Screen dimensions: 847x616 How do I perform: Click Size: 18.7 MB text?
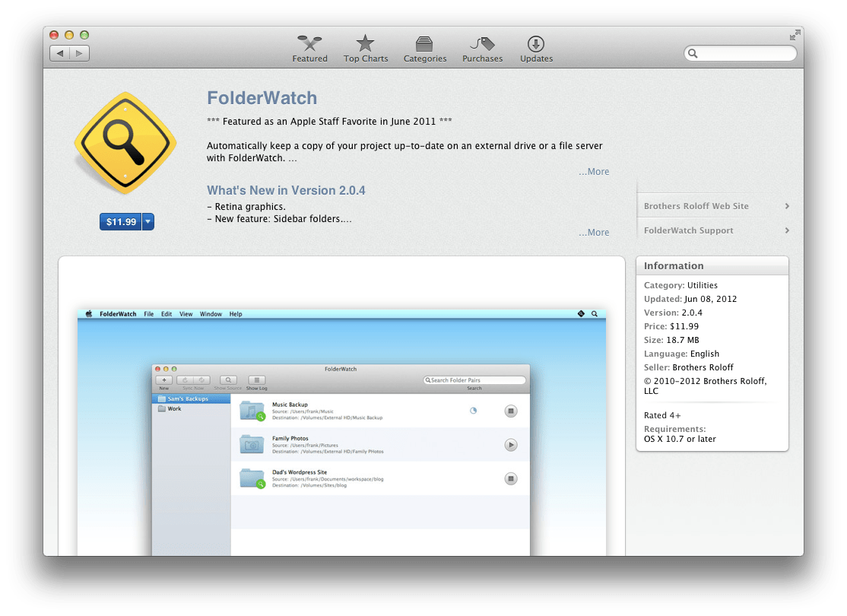(x=671, y=340)
